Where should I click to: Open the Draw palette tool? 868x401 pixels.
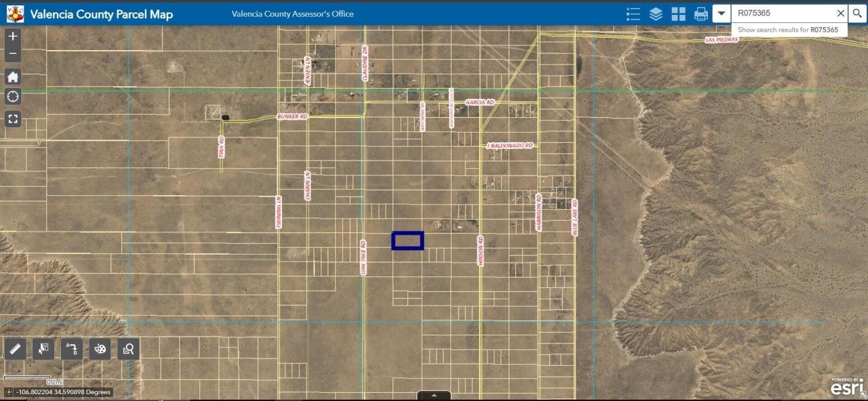click(x=100, y=350)
